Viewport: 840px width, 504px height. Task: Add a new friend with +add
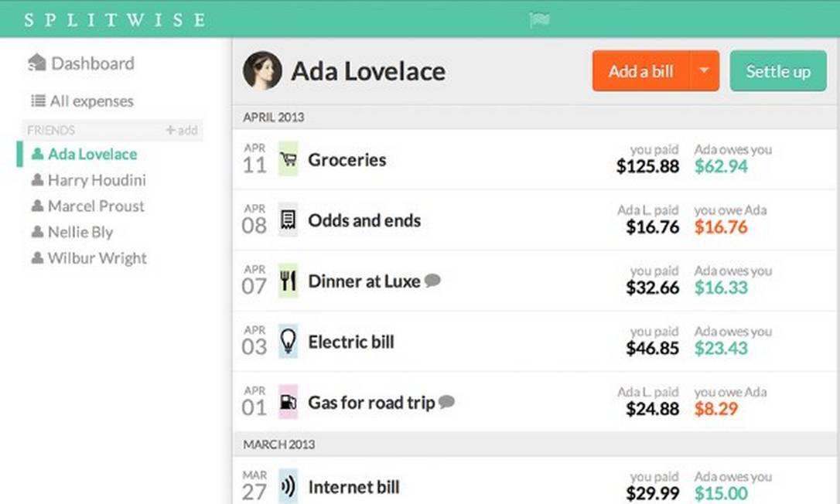click(182, 131)
